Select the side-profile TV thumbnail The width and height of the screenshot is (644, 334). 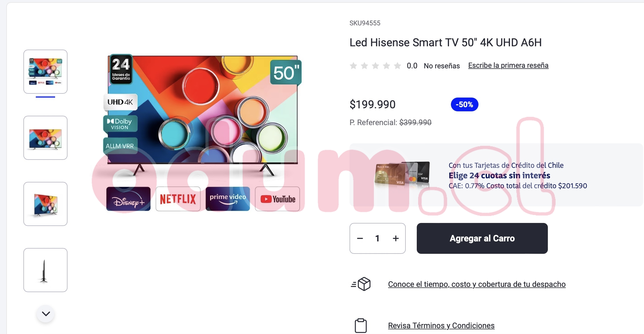[45, 270]
